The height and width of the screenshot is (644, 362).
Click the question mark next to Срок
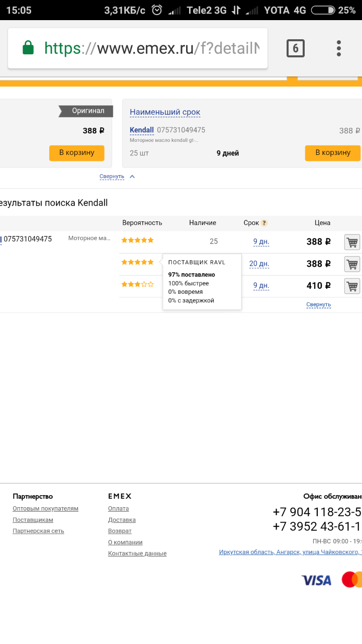pyautogui.click(x=264, y=223)
